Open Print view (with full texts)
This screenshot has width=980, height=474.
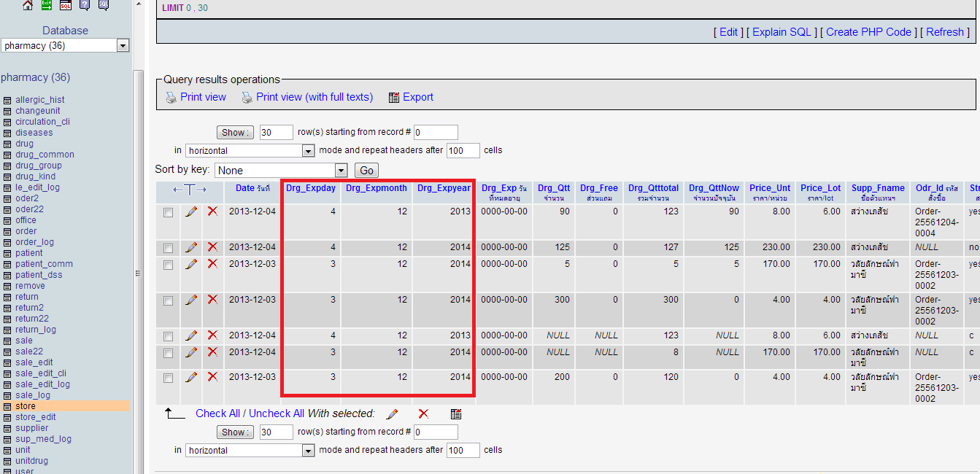(x=315, y=97)
